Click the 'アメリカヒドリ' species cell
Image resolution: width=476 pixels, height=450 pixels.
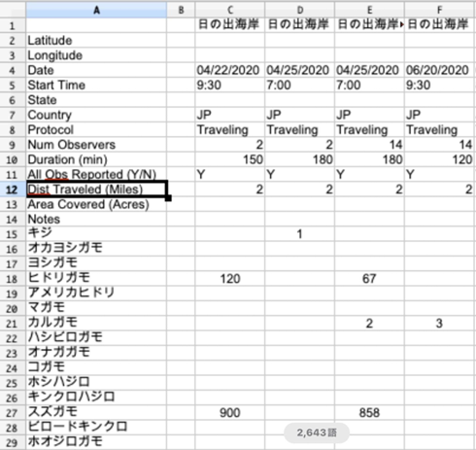point(96,294)
